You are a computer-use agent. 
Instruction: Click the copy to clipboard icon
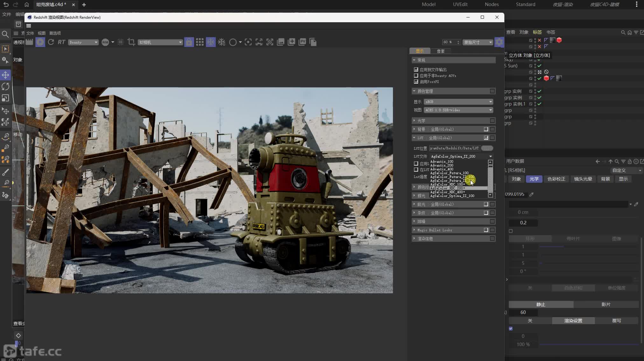click(313, 42)
